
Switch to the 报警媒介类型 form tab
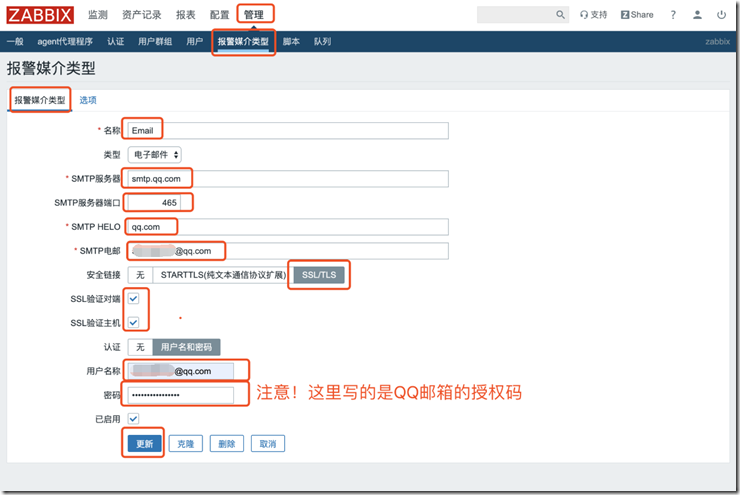pyautogui.click(x=40, y=100)
